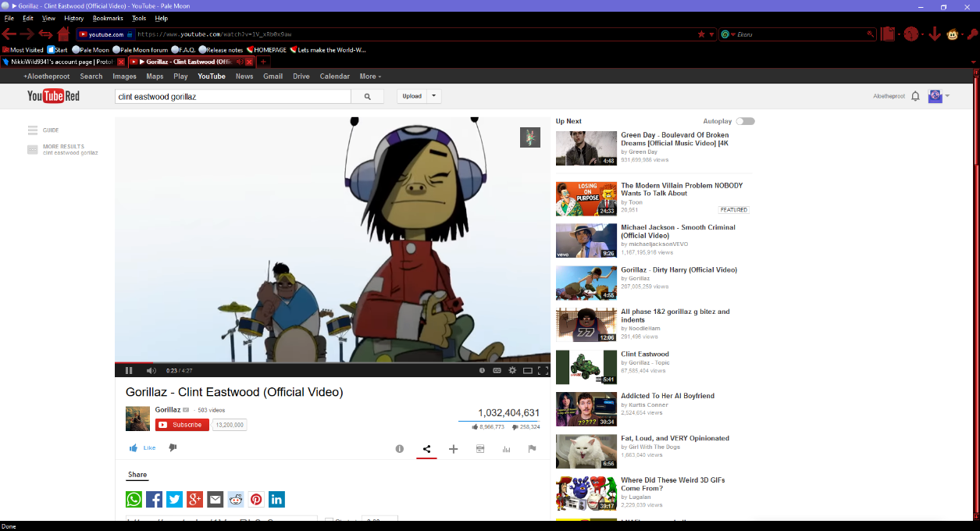This screenshot has height=531, width=980.
Task: Open the Gorillaz channel link
Action: tap(168, 409)
